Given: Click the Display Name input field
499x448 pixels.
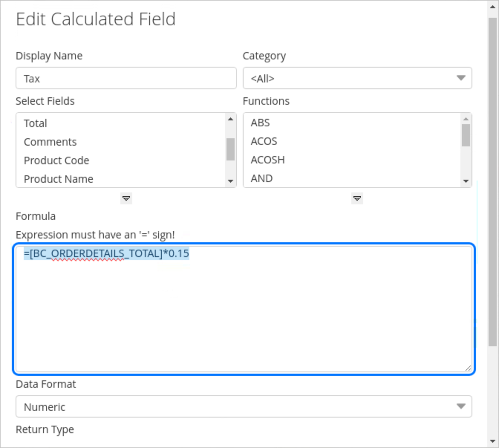Looking at the screenshot, I should (126, 78).
